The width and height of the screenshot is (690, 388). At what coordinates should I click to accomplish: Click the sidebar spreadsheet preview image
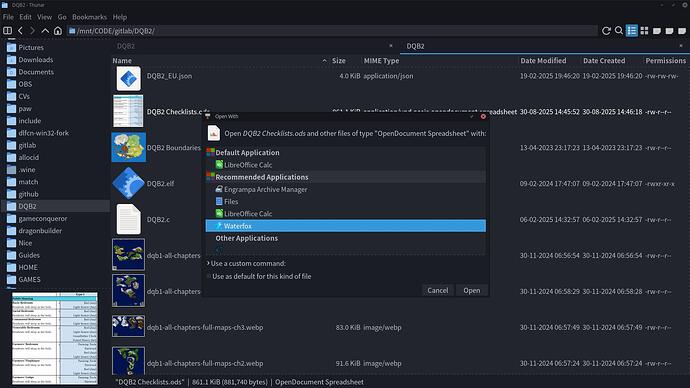(x=55, y=338)
